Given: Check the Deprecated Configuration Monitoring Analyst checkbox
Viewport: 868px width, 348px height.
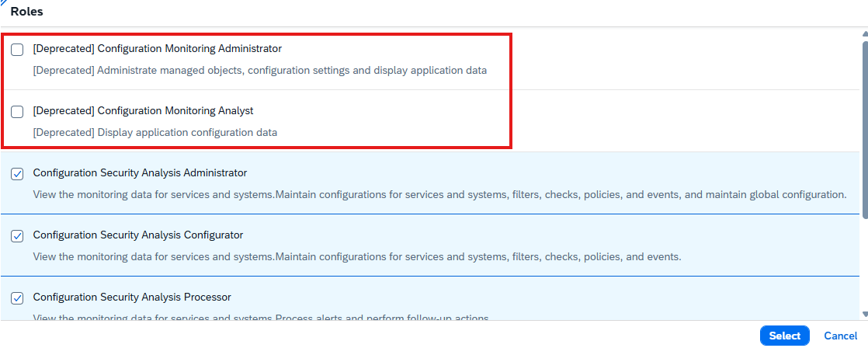Looking at the screenshot, I should coord(17,112).
